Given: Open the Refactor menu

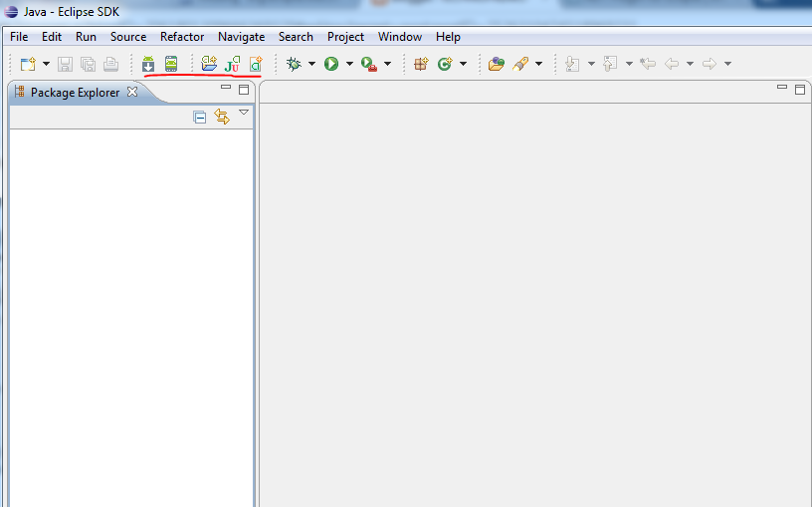Looking at the screenshot, I should click(x=182, y=37).
